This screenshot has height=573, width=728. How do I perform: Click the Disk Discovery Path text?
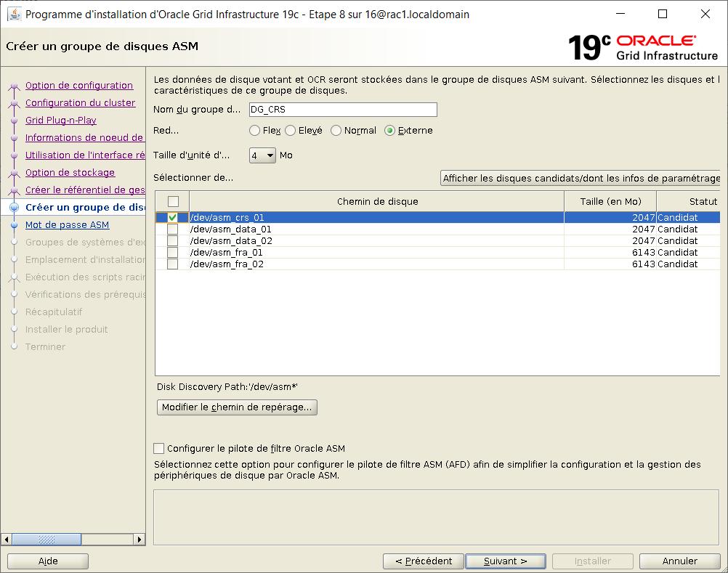(227, 387)
